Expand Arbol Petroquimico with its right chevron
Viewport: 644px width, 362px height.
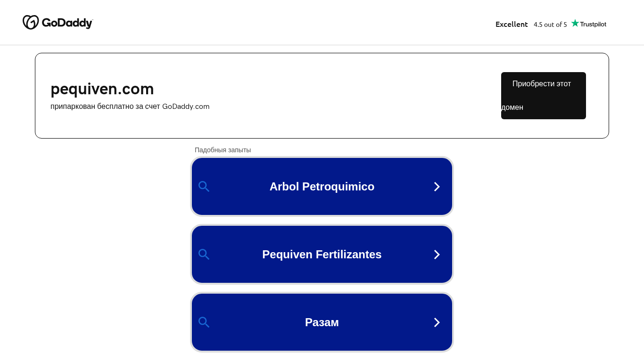click(437, 187)
